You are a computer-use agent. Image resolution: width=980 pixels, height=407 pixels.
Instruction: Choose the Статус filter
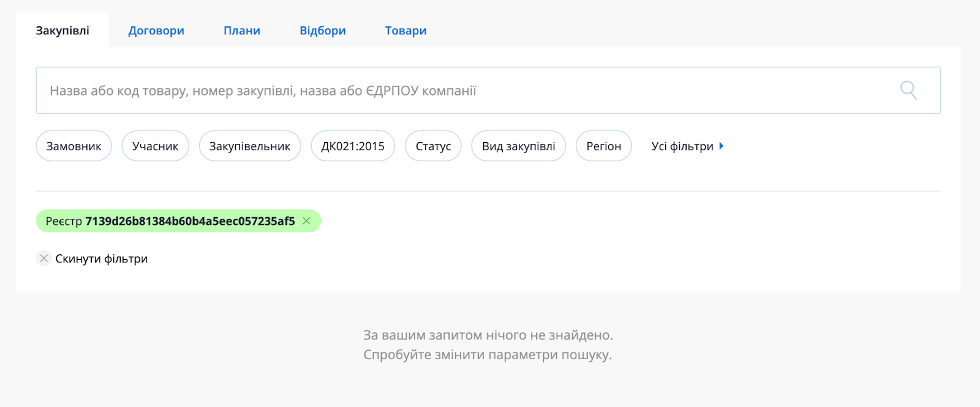point(433,146)
